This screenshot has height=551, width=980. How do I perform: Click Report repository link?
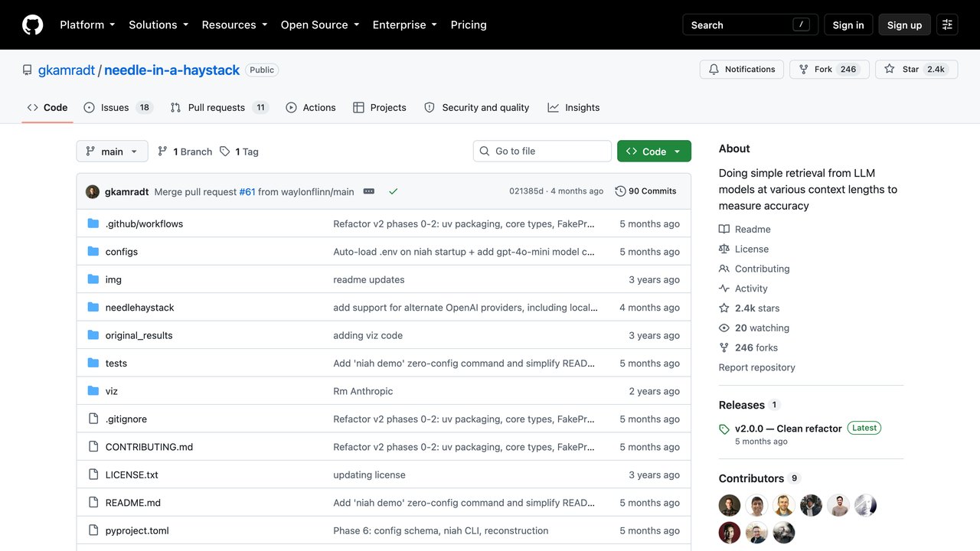(x=756, y=367)
